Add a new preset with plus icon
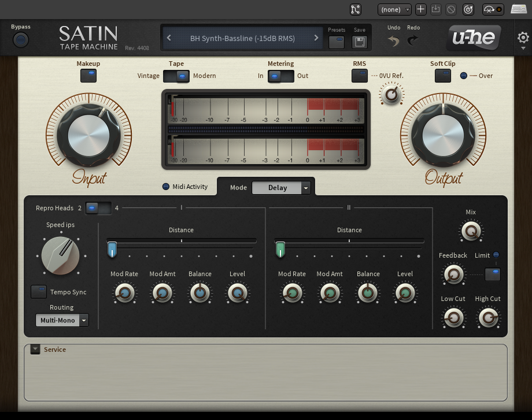The height and width of the screenshot is (420, 532). (421, 9)
